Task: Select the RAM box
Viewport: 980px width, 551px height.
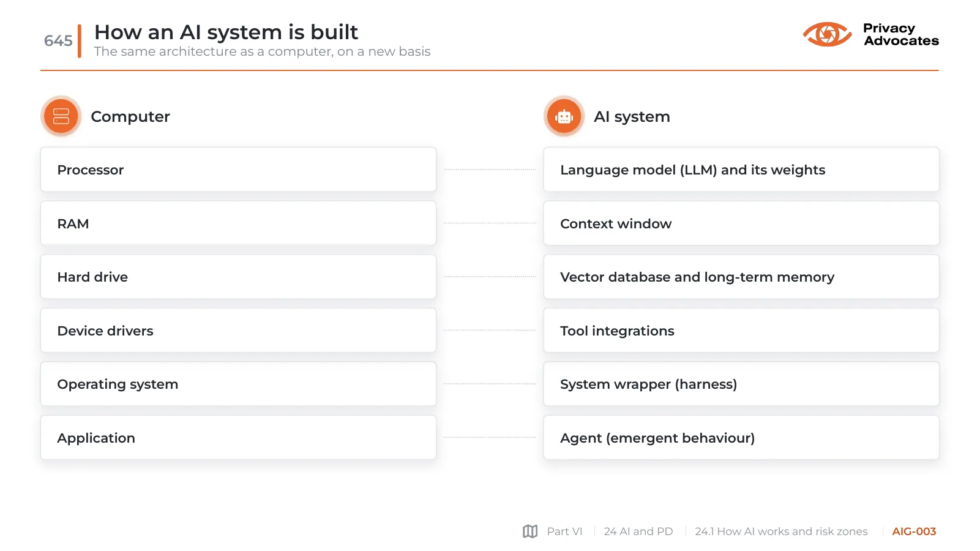Action: coord(238,223)
